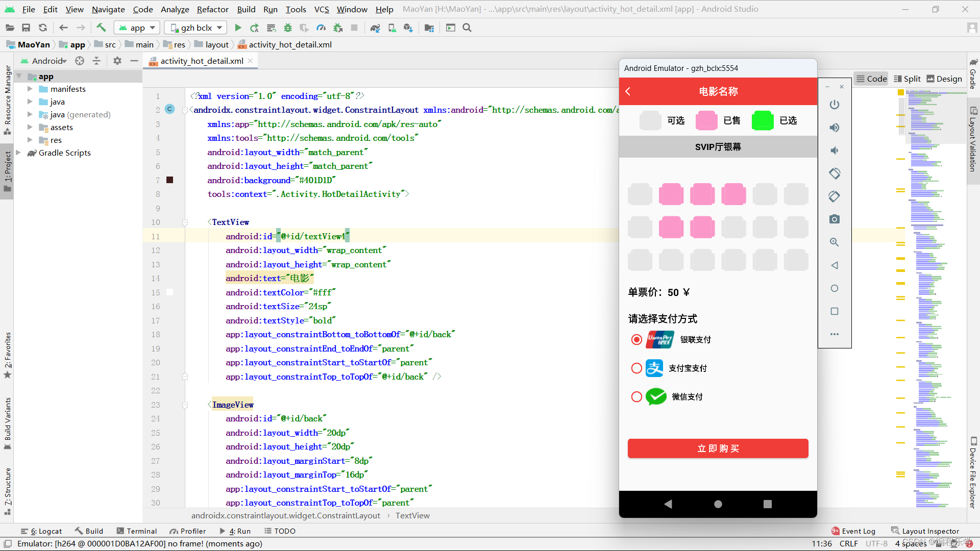
Task: Click the #401D1D color swatch in gutter
Action: 170,180
